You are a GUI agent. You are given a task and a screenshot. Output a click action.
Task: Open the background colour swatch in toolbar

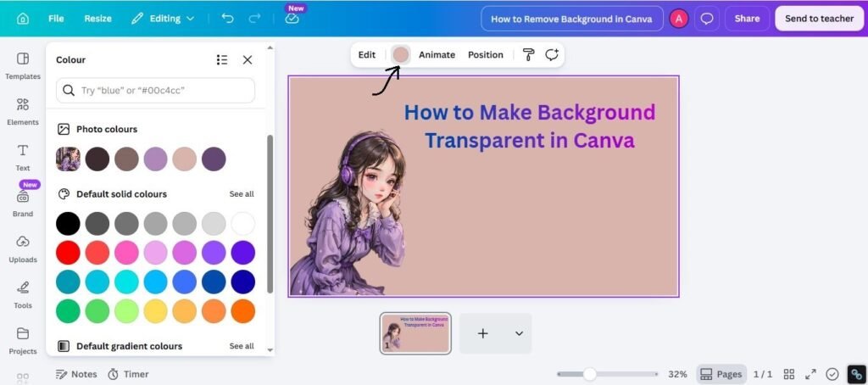[400, 54]
